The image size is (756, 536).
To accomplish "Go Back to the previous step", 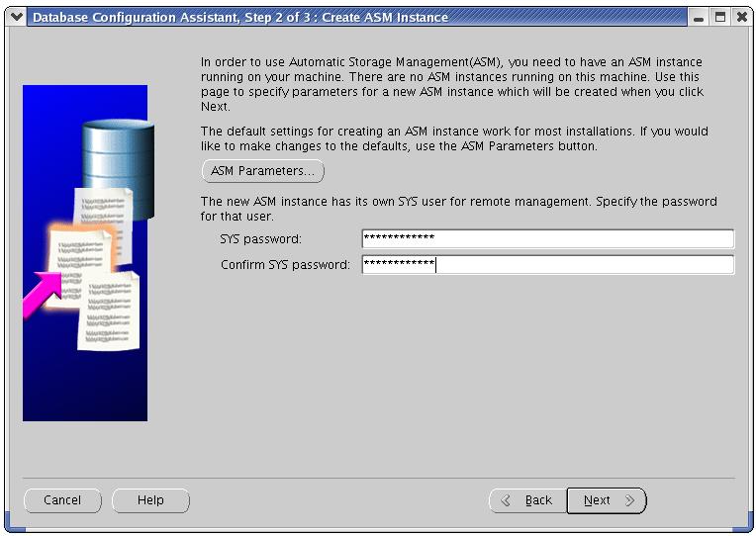I will (x=527, y=500).
